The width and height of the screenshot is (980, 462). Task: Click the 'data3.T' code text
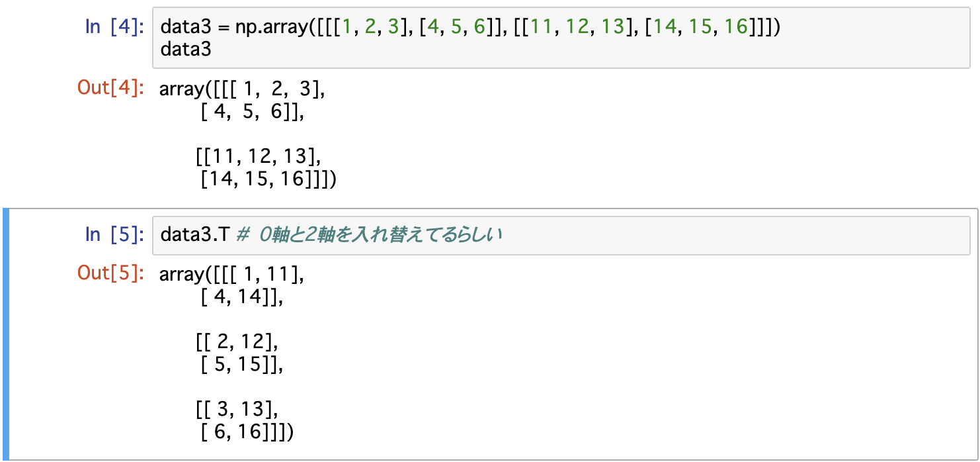195,235
